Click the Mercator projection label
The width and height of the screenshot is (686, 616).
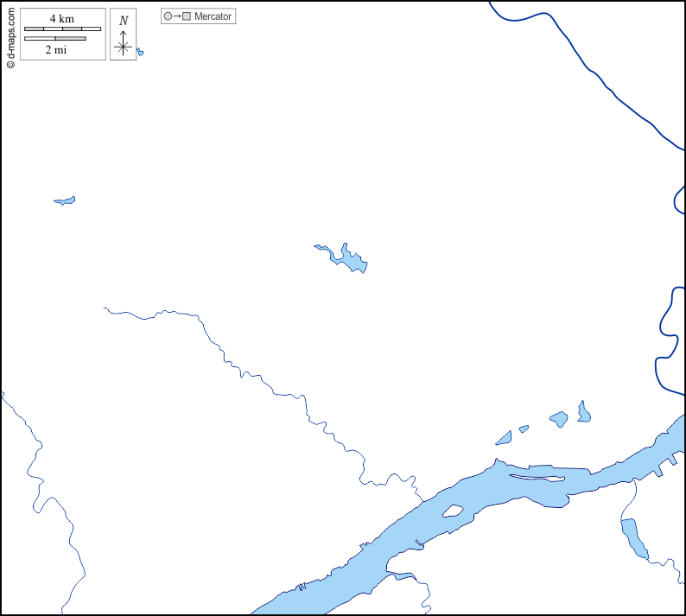[x=213, y=16]
